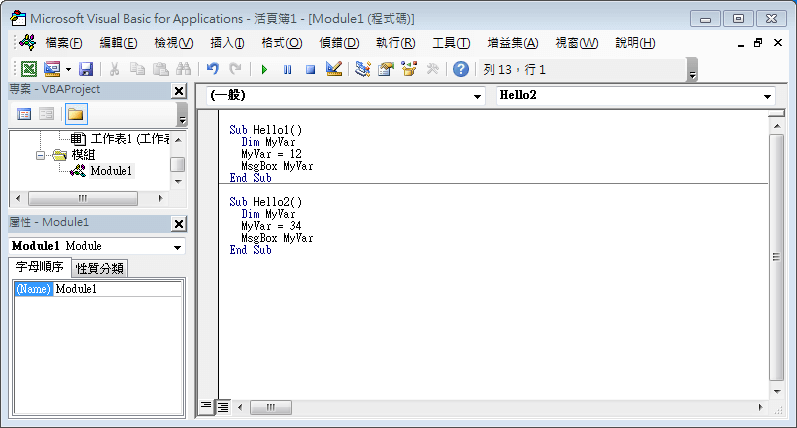Screen dimensions: 797x428
Task: Open the Object Browser icon
Action: click(x=408, y=69)
